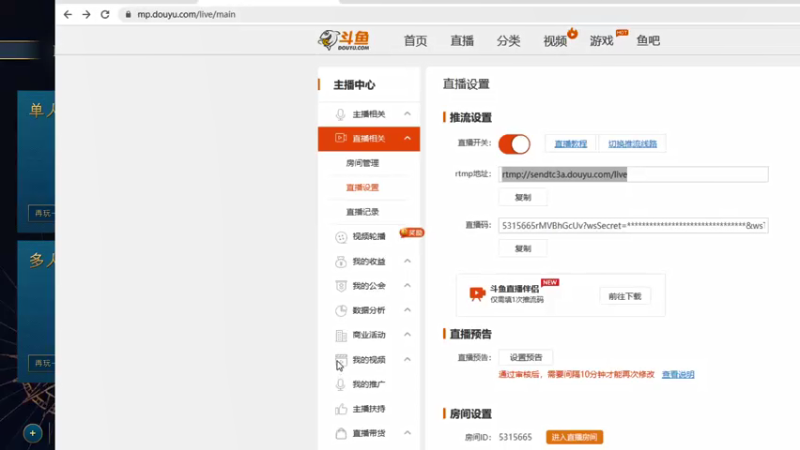Expand 我的收益 chevron
The width and height of the screenshot is (800, 450).
click(x=407, y=261)
